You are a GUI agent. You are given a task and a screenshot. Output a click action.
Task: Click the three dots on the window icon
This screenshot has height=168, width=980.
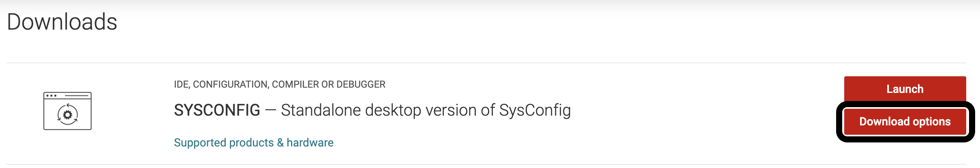click(x=51, y=96)
